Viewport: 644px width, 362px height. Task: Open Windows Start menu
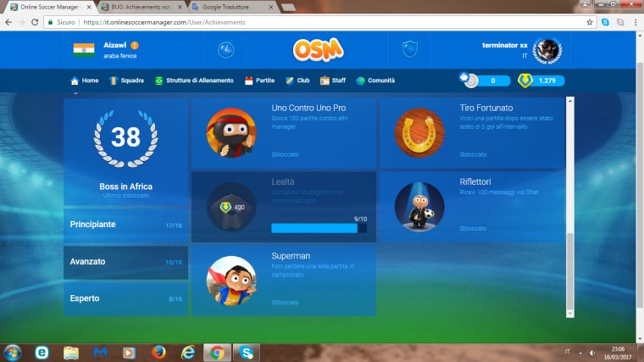click(13, 353)
